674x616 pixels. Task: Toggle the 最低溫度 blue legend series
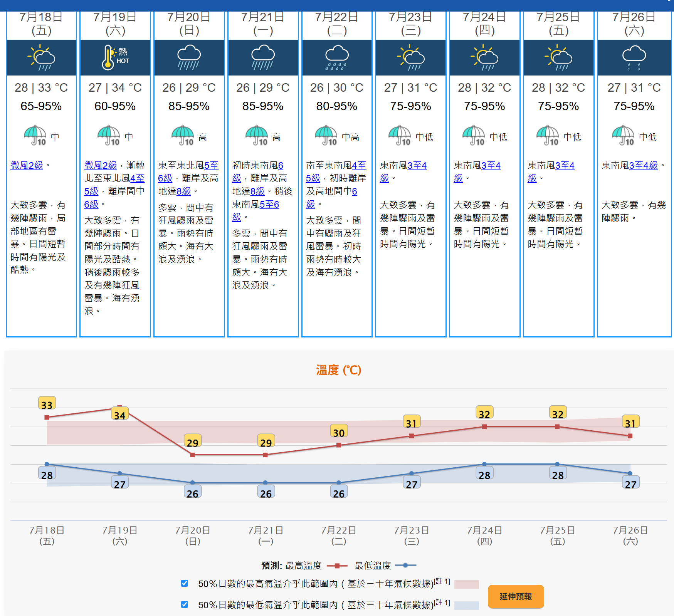coord(373,566)
